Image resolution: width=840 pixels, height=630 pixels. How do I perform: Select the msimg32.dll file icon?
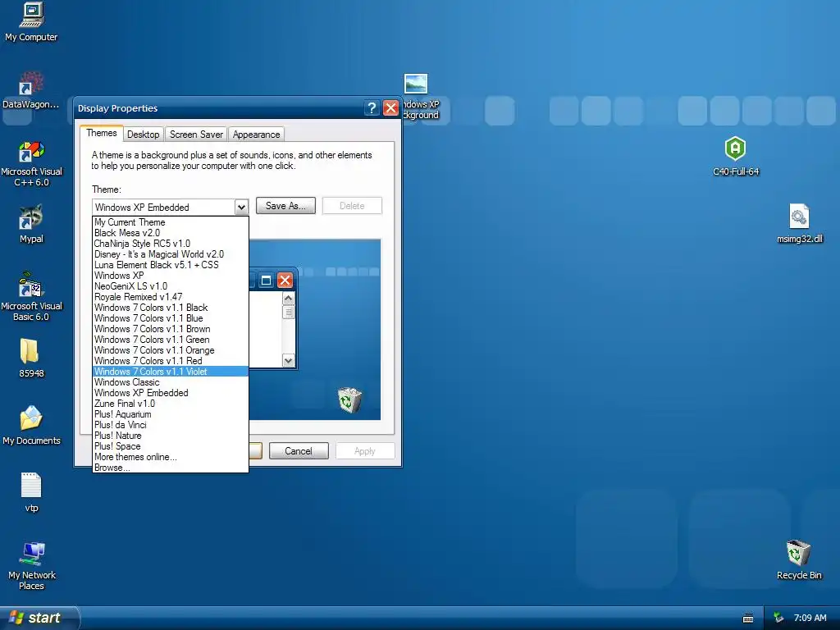799,224
